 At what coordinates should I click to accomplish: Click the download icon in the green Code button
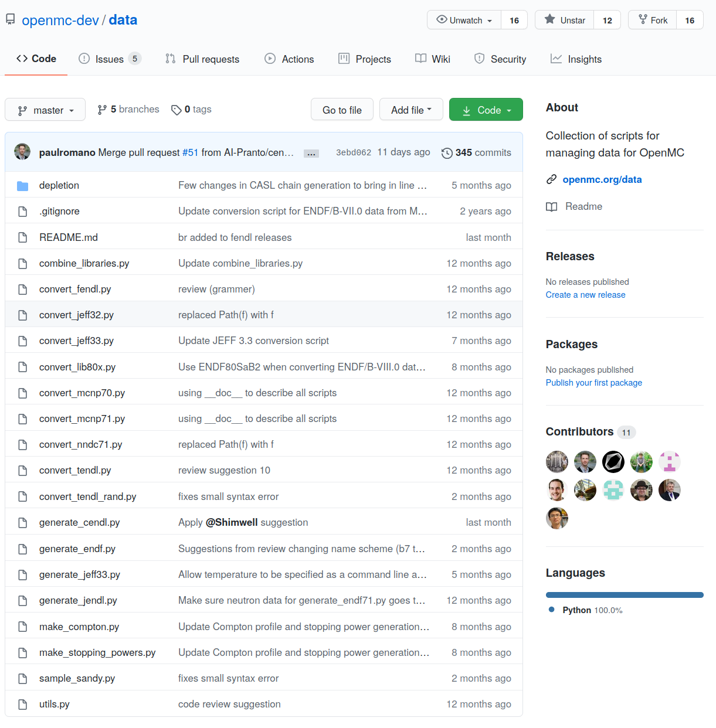click(466, 110)
